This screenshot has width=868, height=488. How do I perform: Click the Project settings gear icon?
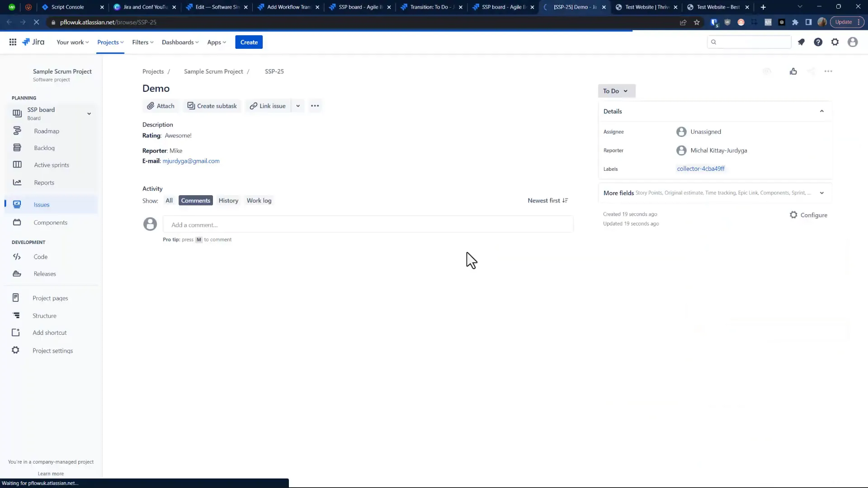16,351
